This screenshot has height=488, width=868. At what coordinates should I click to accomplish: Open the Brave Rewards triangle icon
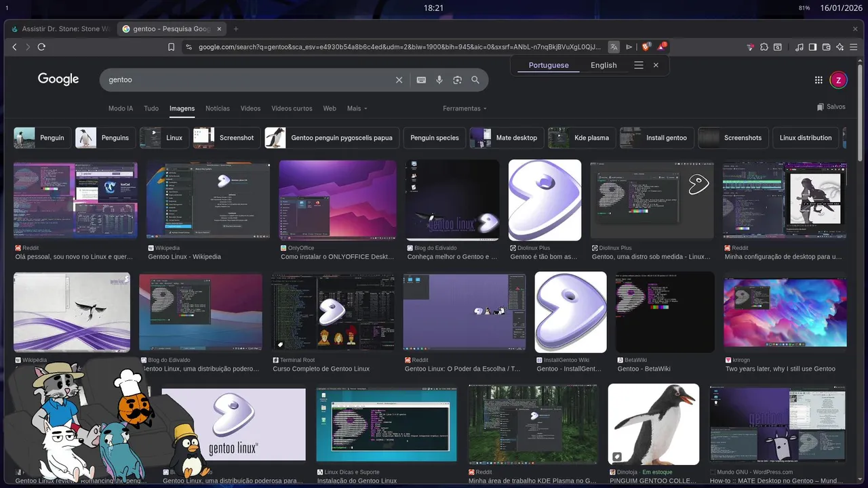(661, 47)
